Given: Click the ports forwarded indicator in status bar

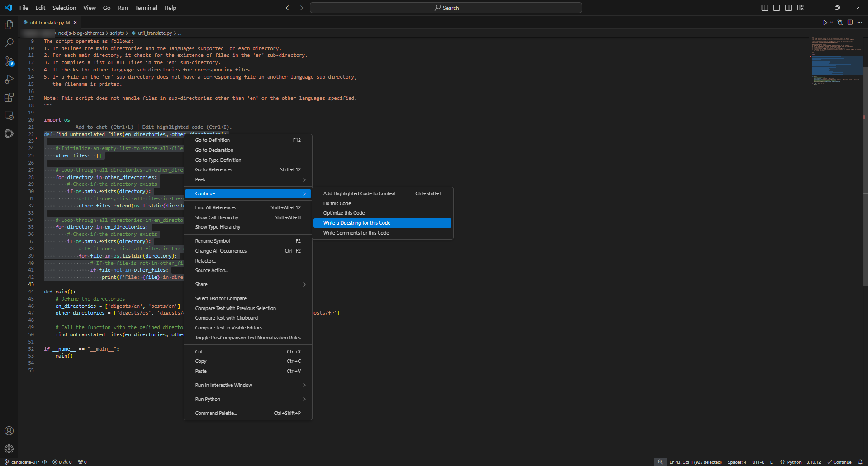Looking at the screenshot, I should click(82, 462).
